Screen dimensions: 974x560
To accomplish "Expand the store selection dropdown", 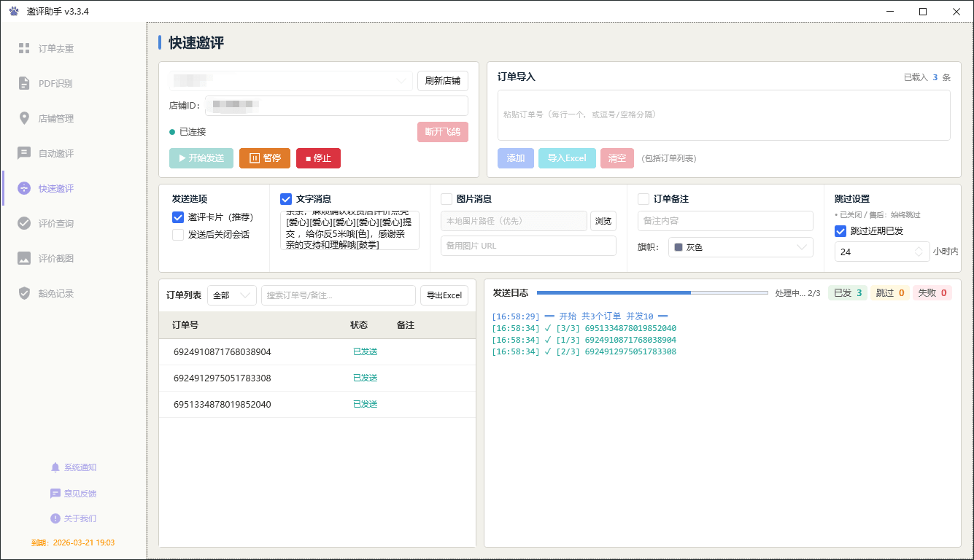I will pos(290,80).
